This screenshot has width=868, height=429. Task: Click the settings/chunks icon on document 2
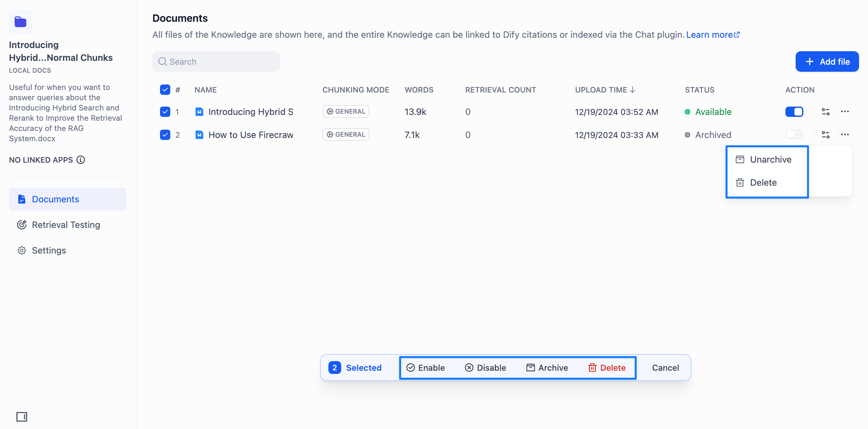(825, 135)
